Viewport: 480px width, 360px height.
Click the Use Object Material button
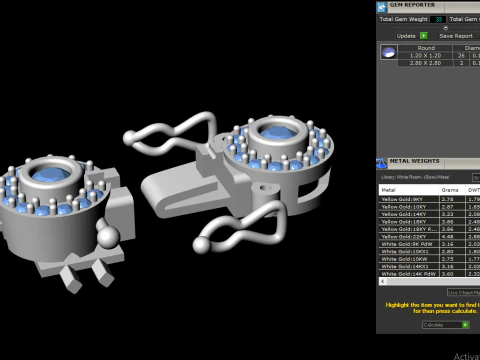tap(464, 292)
